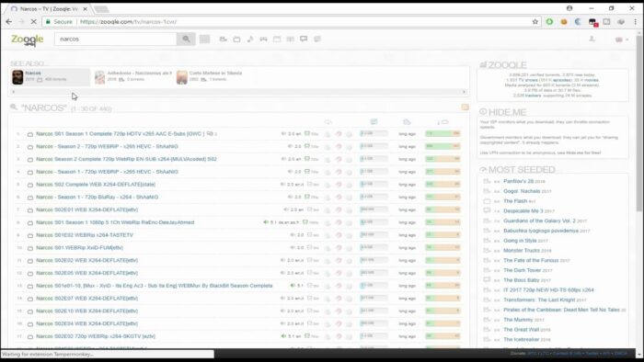644x362 pixels.
Task: Open the TV shows category icon in header
Action: coord(236,39)
